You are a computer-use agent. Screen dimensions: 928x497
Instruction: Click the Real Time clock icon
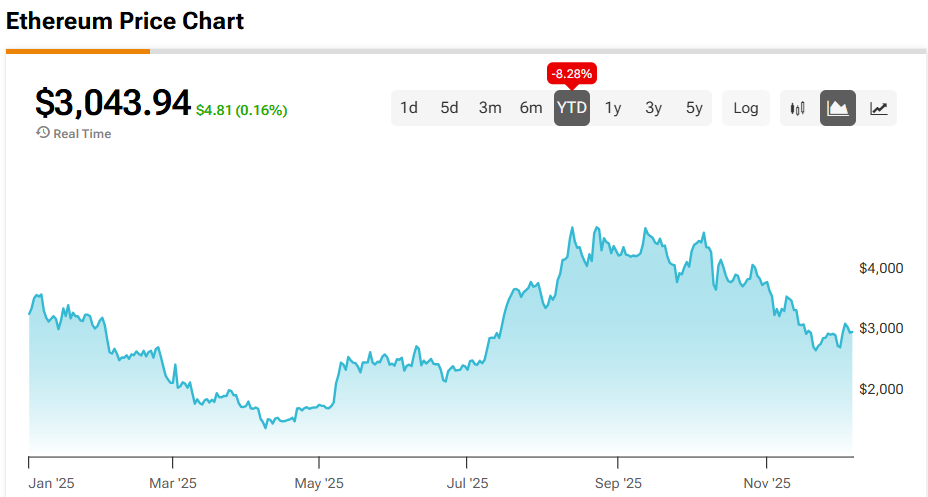tap(43, 133)
